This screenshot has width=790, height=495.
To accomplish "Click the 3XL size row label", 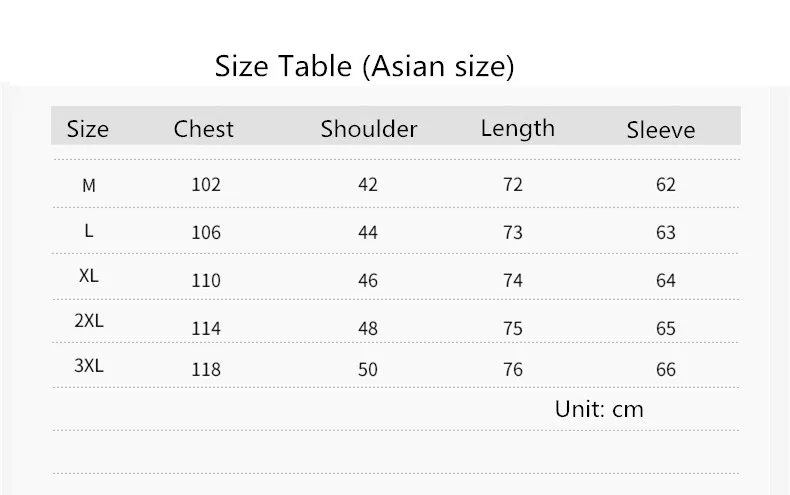I will (x=89, y=365).
